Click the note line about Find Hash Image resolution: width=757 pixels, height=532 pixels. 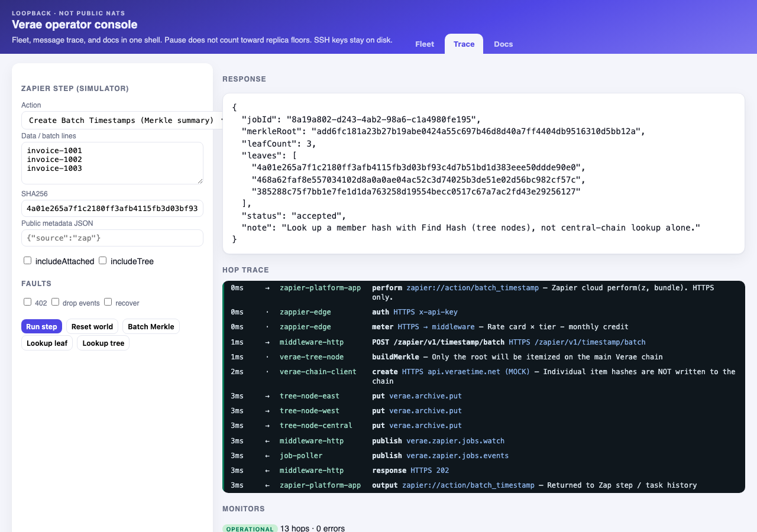tap(471, 228)
